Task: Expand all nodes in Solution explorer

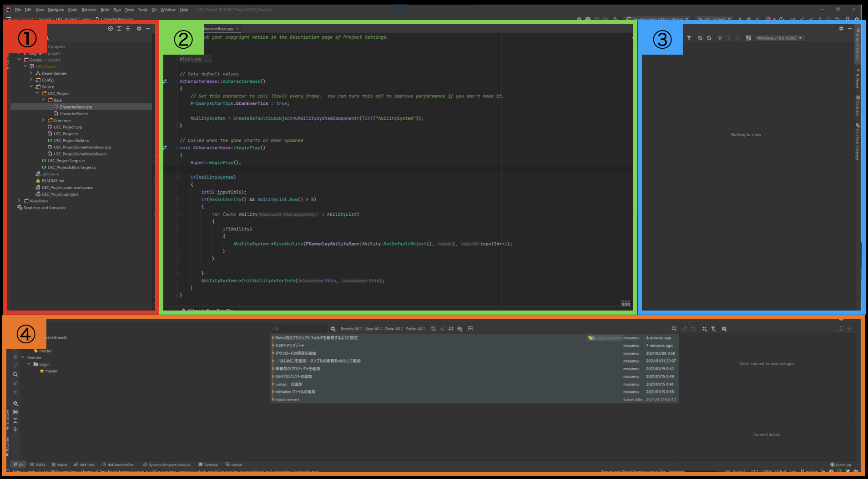Action: point(119,28)
